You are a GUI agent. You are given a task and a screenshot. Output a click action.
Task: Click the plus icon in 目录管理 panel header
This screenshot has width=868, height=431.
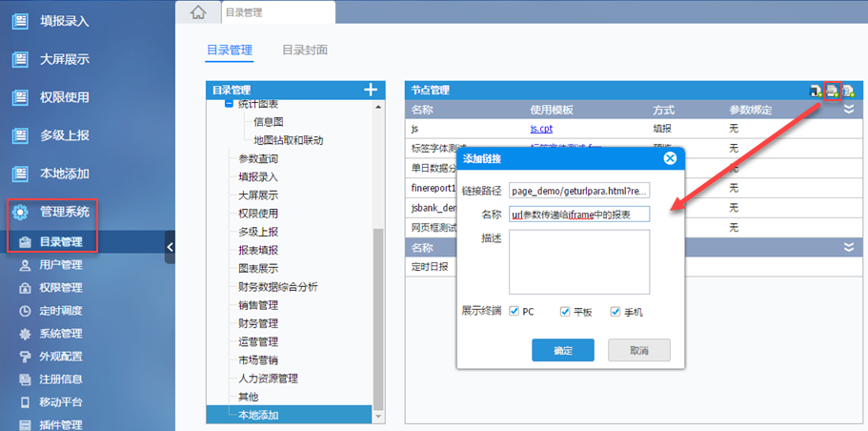click(371, 90)
